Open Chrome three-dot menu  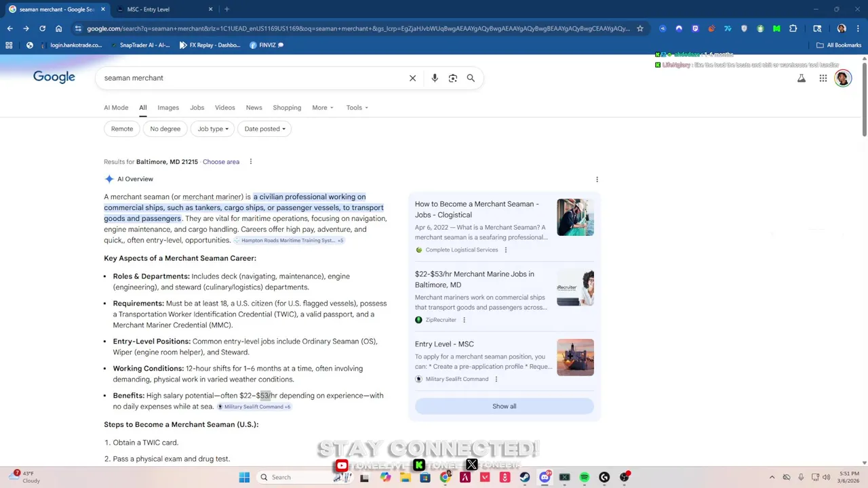(858, 28)
